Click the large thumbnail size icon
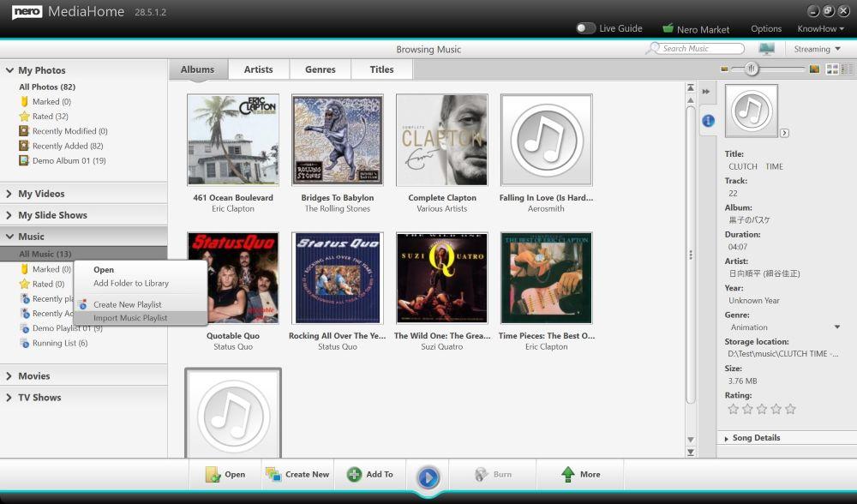The width and height of the screenshot is (857, 504). (814, 69)
